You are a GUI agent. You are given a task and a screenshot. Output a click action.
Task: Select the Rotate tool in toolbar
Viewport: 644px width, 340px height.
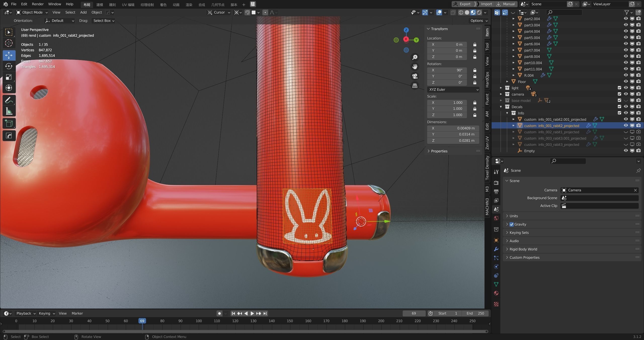coord(9,66)
